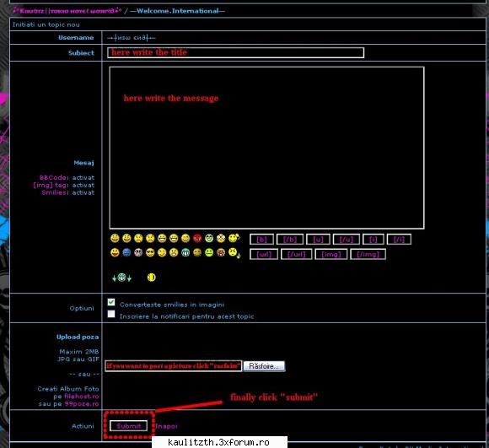Open the Welcome.International breadcrumb link

tap(178, 11)
